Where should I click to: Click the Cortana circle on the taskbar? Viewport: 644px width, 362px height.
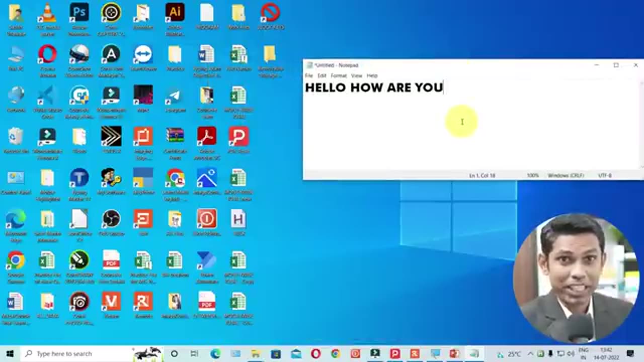(174, 353)
